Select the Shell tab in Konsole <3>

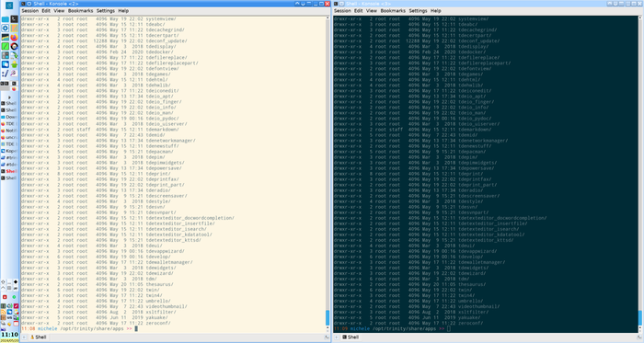[351, 337]
